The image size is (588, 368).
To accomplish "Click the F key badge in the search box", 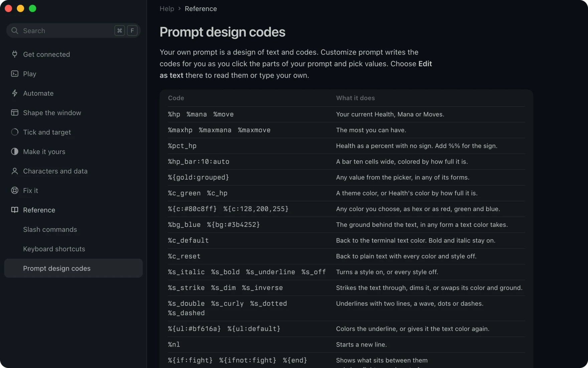I will pyautogui.click(x=132, y=30).
